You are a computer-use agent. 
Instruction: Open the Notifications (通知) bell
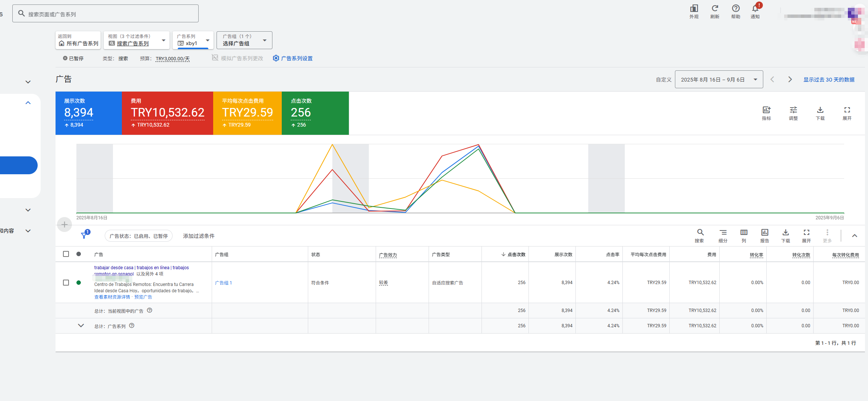755,9
